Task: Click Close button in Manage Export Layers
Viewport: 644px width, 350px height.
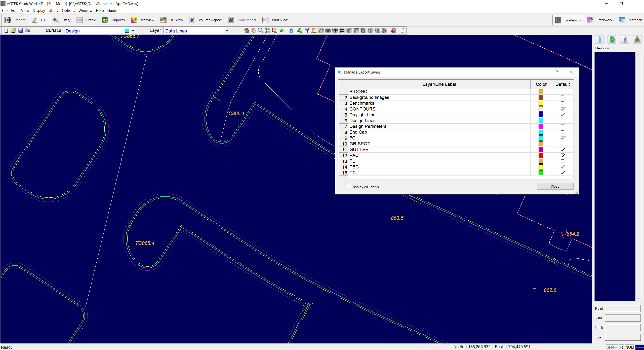Action: point(555,186)
